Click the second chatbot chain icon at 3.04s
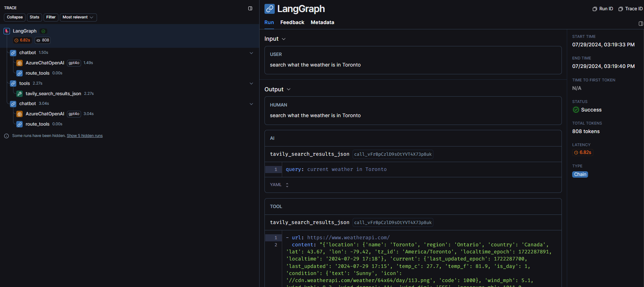The height and width of the screenshot is (287, 644). [x=13, y=104]
